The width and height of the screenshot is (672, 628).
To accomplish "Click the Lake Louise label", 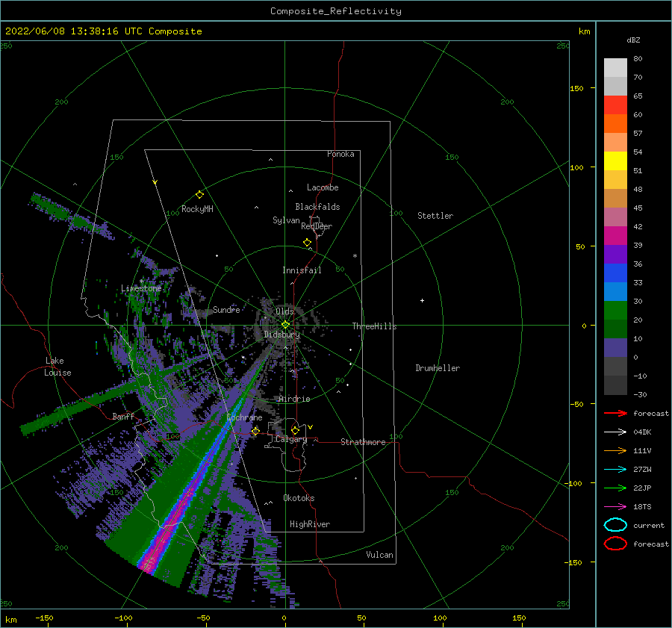I will pyautogui.click(x=57, y=367).
